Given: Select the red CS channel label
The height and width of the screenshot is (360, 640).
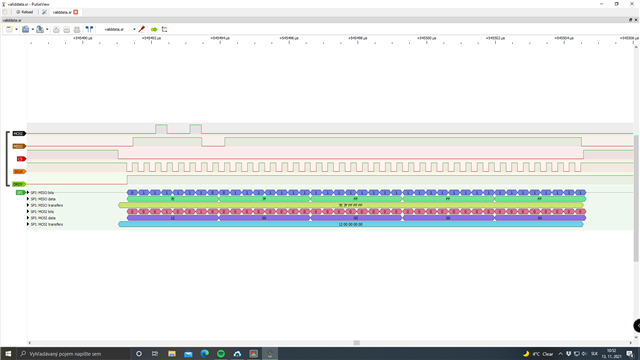Looking at the screenshot, I should point(21,159).
